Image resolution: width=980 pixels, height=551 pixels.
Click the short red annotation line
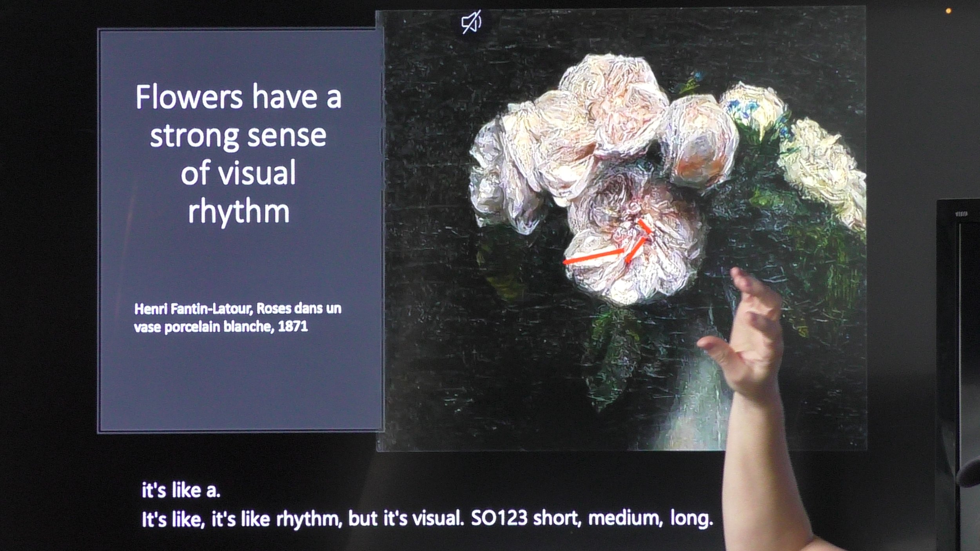click(x=644, y=226)
